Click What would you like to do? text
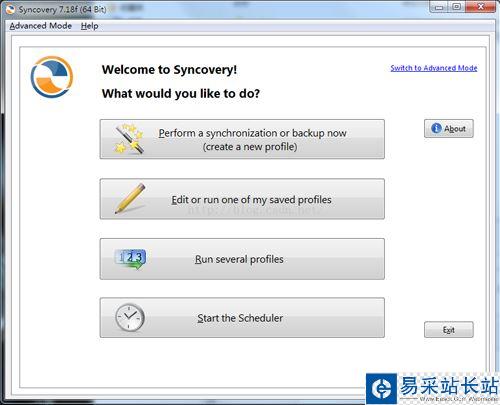500x405 pixels. [181, 93]
